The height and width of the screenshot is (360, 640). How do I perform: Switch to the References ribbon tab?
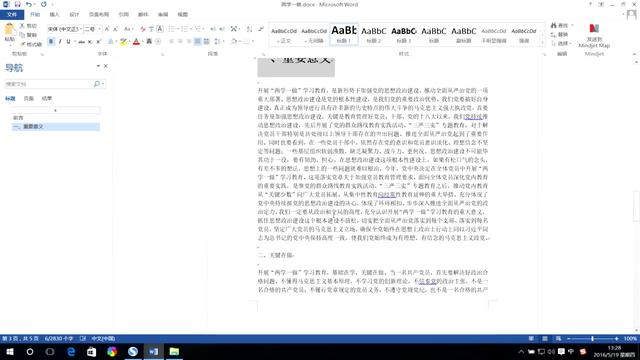[123, 14]
